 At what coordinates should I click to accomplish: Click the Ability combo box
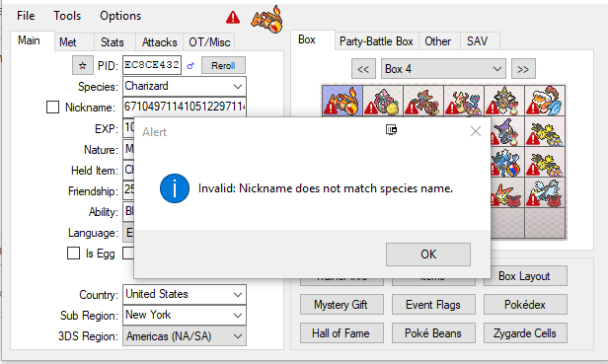pyautogui.click(x=128, y=212)
